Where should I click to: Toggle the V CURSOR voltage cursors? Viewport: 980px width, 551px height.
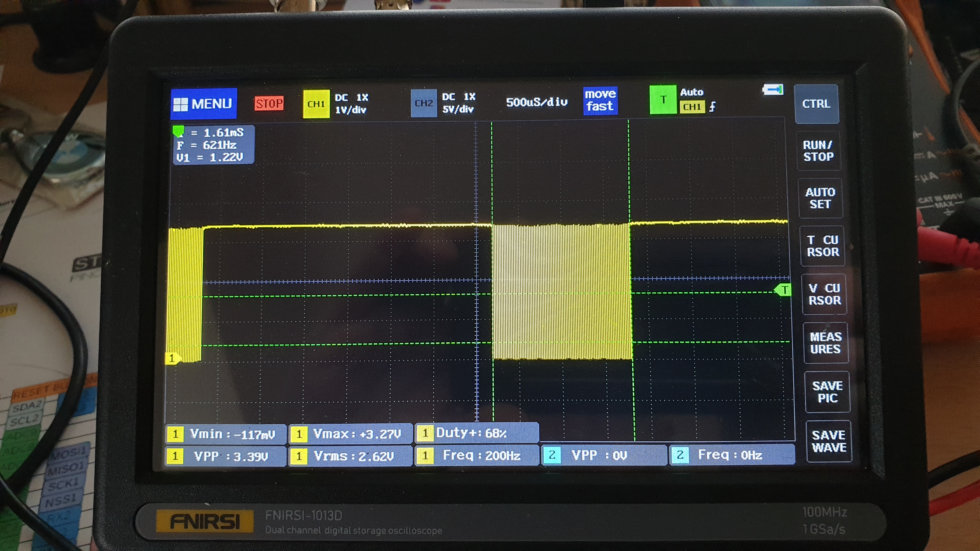pos(824,294)
